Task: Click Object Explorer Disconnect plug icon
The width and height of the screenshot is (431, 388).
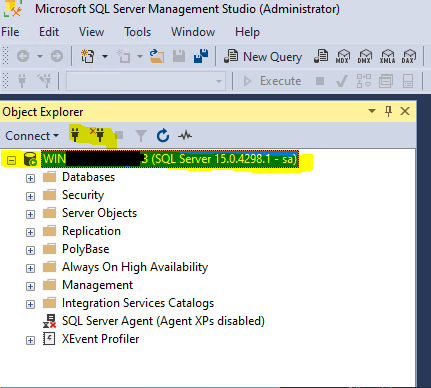Action: pyautogui.click(x=98, y=135)
